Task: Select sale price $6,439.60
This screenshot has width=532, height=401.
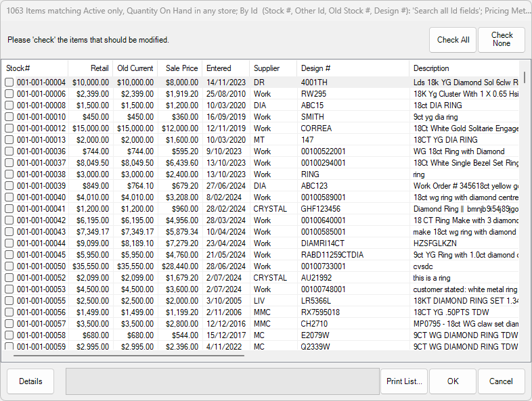Action: click(182, 163)
